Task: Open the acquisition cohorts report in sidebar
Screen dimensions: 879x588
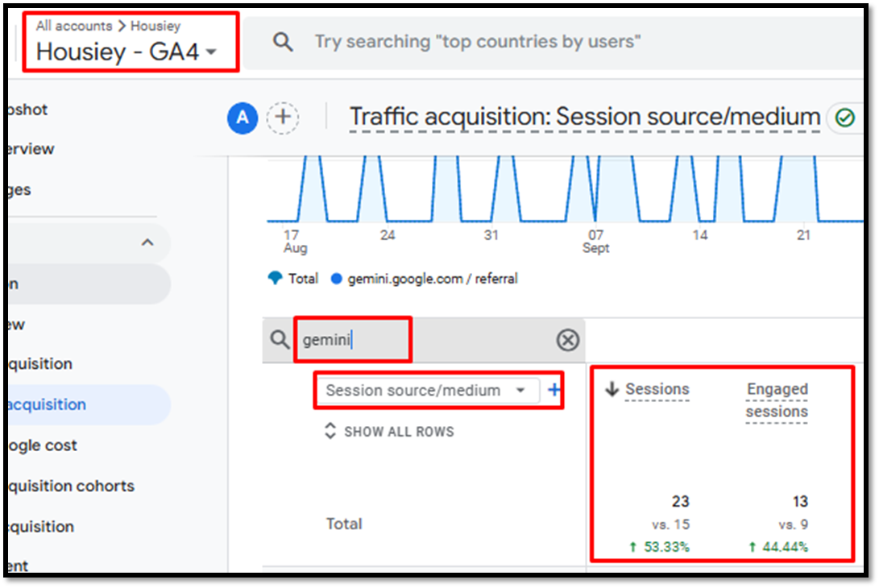Action: 69,486
